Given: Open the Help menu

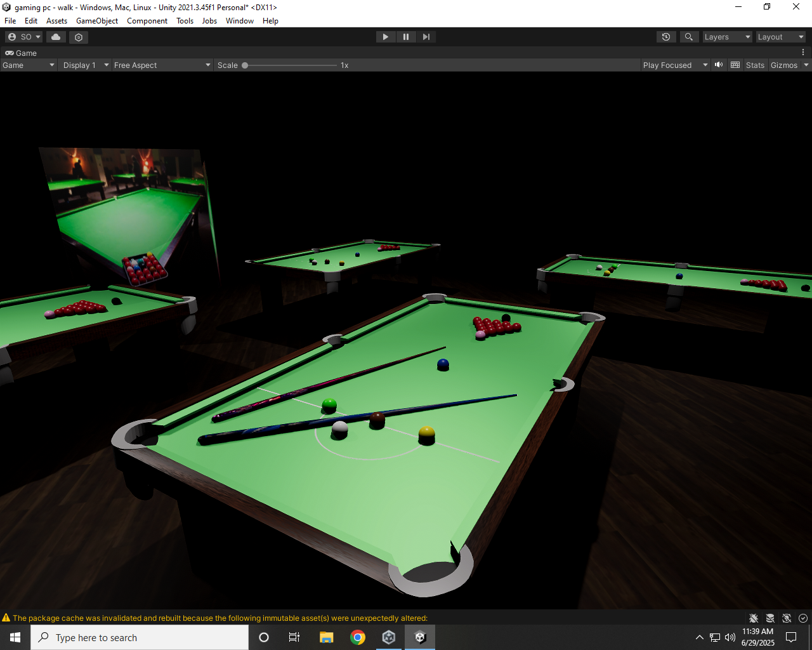Looking at the screenshot, I should coord(270,21).
